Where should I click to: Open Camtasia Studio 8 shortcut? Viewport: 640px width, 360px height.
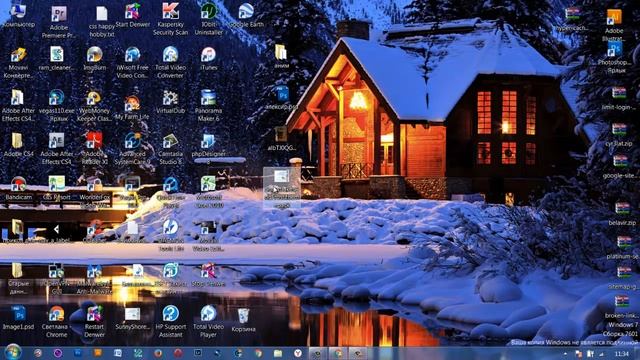170,149
